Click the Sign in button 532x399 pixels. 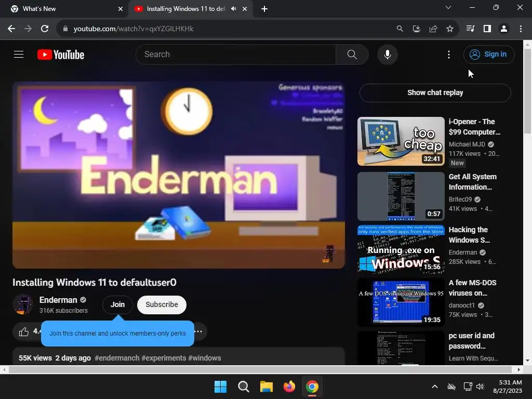click(x=489, y=54)
